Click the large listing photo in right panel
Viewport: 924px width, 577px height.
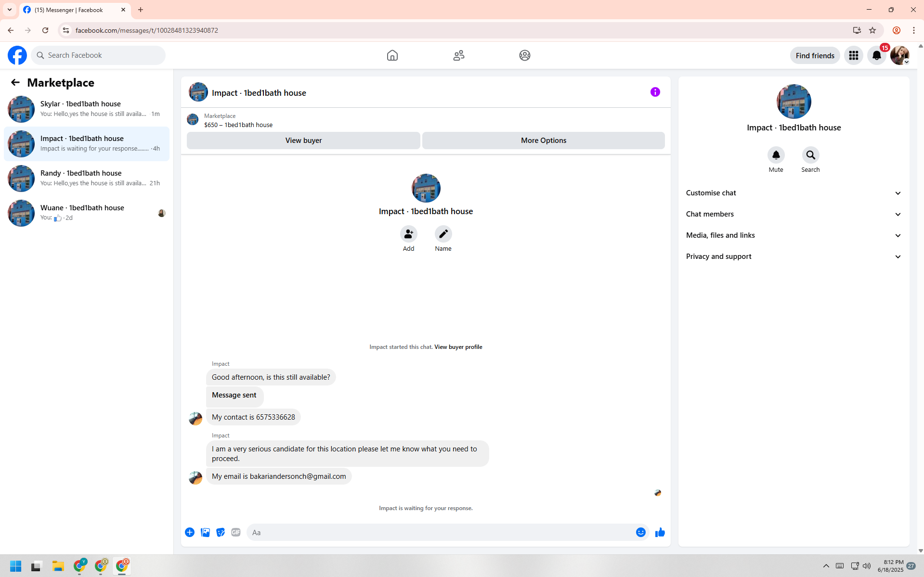(794, 102)
